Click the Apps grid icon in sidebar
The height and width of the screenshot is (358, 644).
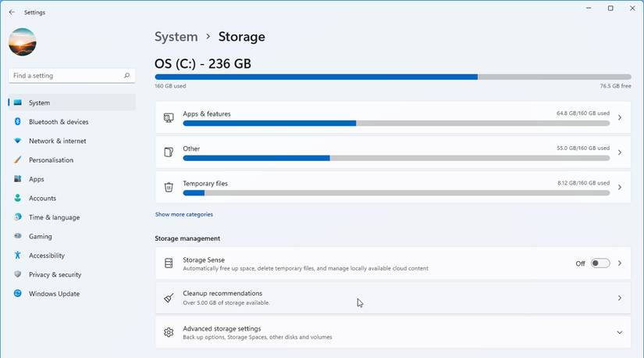[18, 178]
